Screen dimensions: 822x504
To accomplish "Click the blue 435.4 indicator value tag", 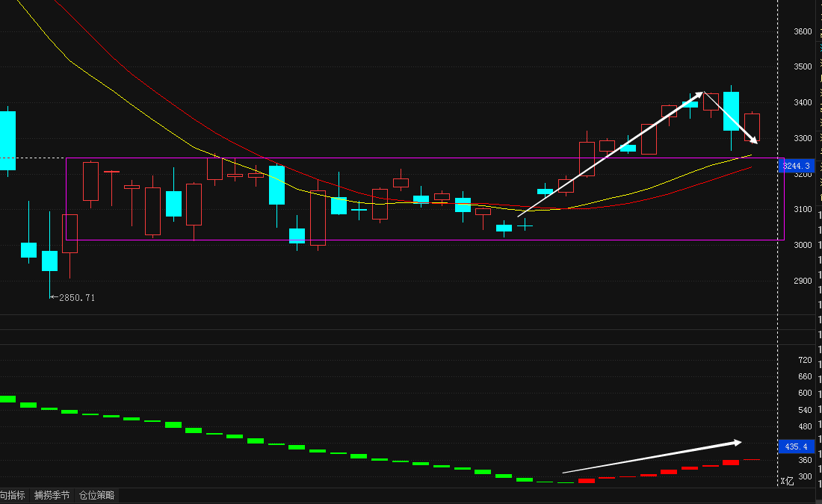I will pyautogui.click(x=796, y=447).
